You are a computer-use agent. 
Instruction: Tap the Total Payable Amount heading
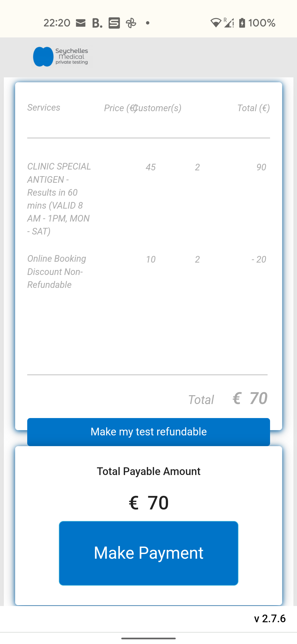coord(148,471)
